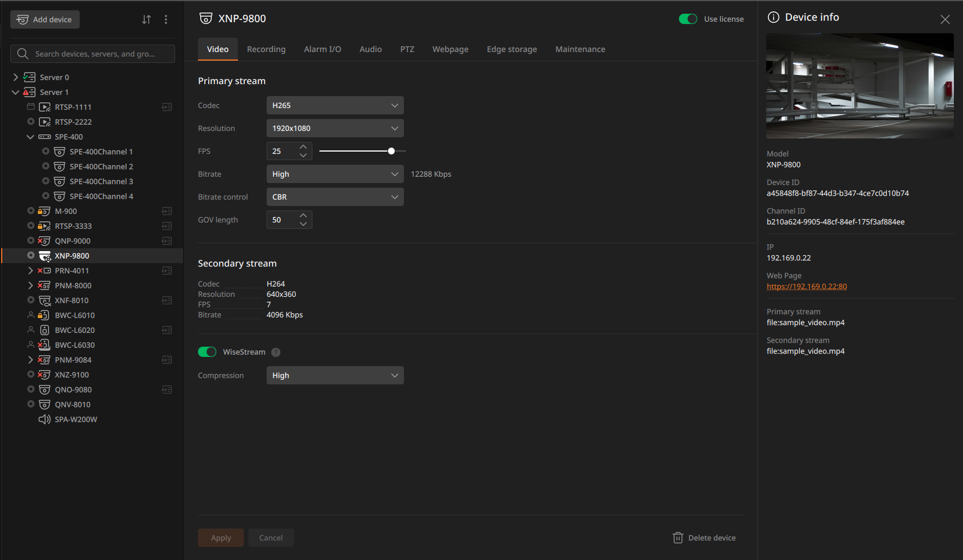Click the Add device button
This screenshot has height=560, width=963.
tap(45, 19)
